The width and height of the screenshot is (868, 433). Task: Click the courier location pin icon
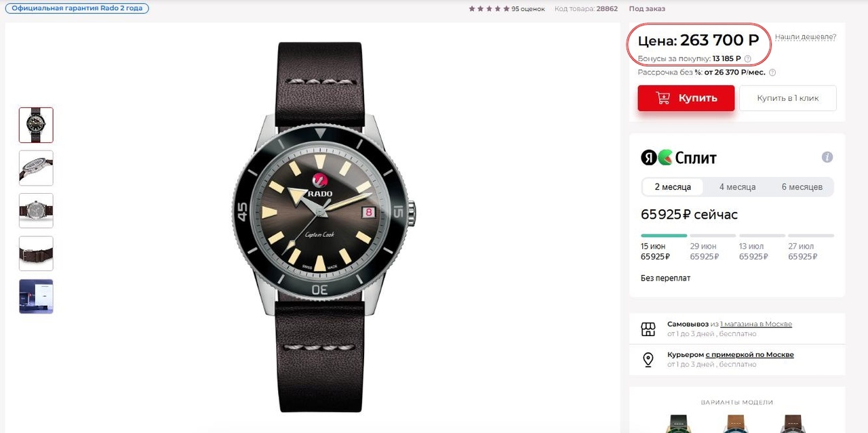click(x=648, y=360)
